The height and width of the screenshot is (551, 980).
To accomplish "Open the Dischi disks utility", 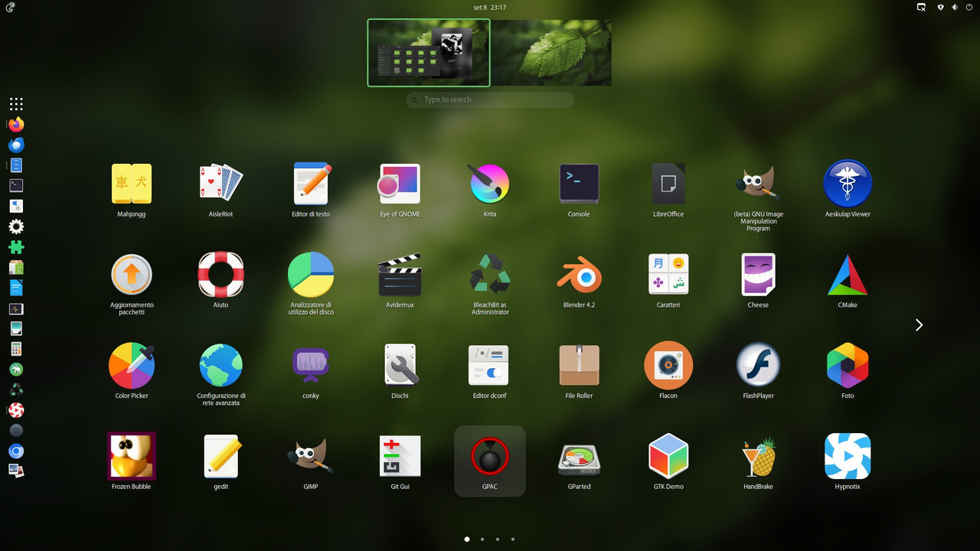I will pyautogui.click(x=400, y=365).
